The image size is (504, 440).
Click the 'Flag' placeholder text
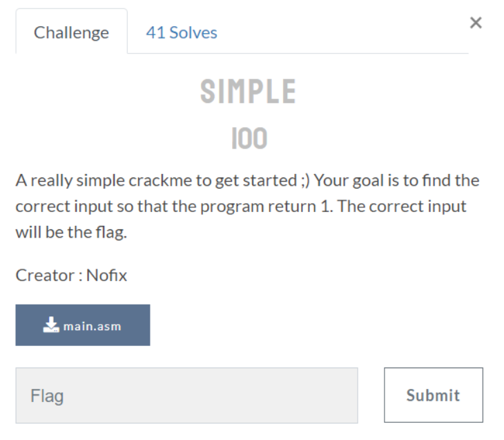pos(47,396)
